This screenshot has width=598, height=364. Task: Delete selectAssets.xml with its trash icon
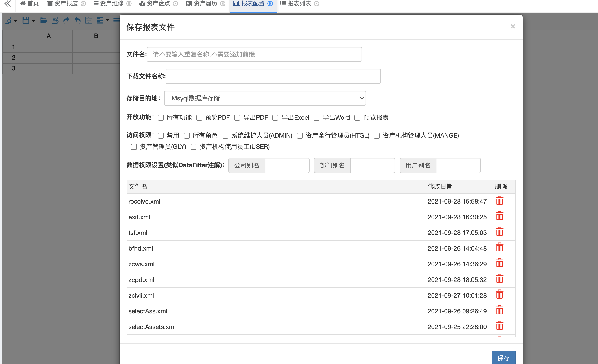coord(500,326)
